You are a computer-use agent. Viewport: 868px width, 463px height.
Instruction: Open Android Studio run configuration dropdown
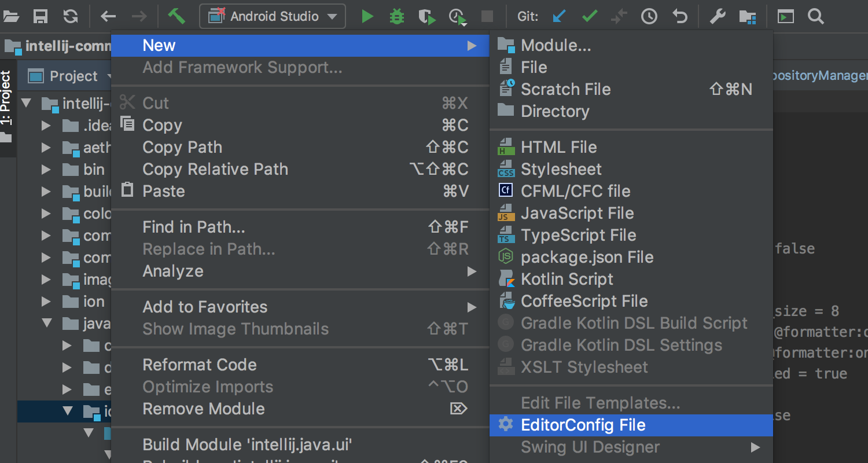tap(273, 16)
